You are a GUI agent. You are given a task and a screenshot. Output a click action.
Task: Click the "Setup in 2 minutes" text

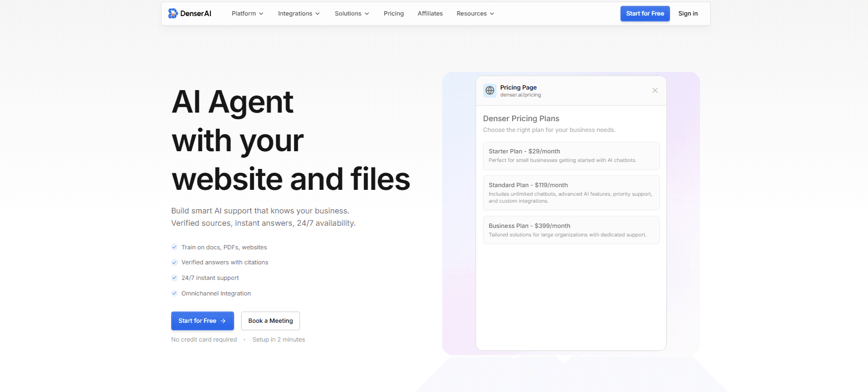(x=279, y=339)
